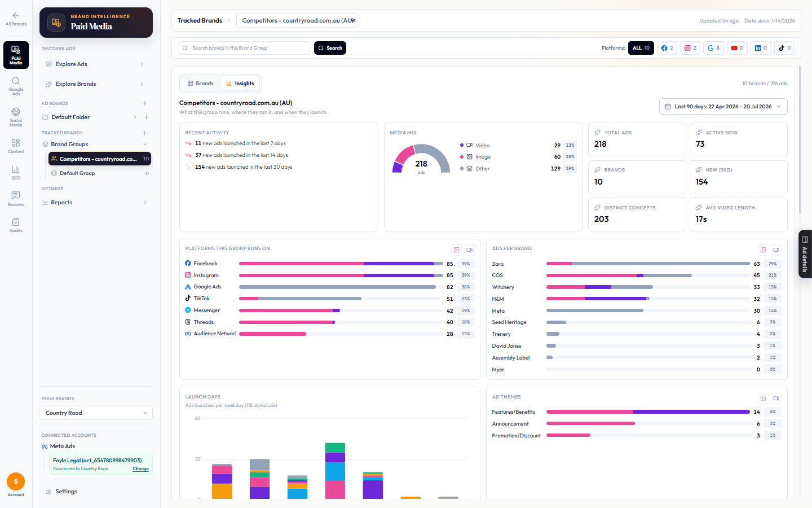Expand Default Folder

pos(135,117)
